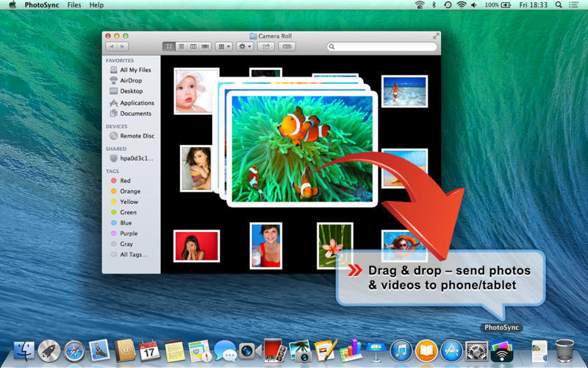This screenshot has height=368, width=588.
Task: Open the Trash in Dock
Action: pos(564,351)
